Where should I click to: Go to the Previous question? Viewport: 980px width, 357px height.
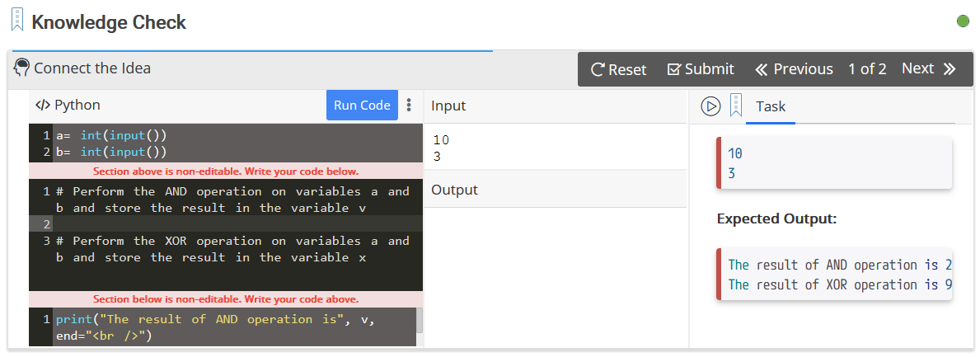[x=794, y=68]
